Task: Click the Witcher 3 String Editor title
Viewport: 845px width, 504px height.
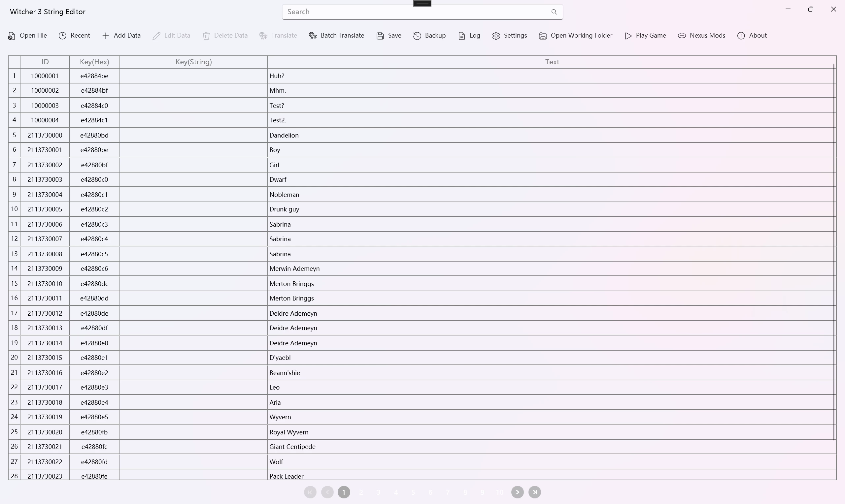Action: click(x=48, y=12)
